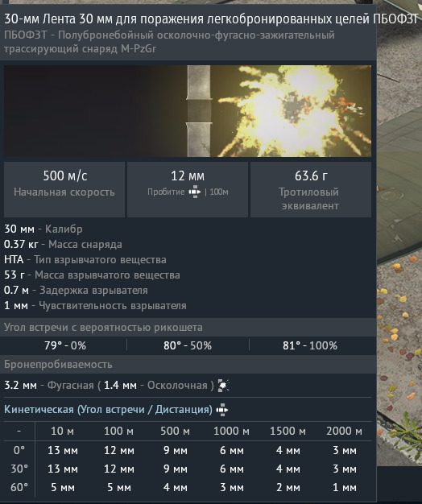Click the tooltip title 30-мм Лента ПБОФЗТ
Screen dimensions: 422x504
[x=211, y=19]
